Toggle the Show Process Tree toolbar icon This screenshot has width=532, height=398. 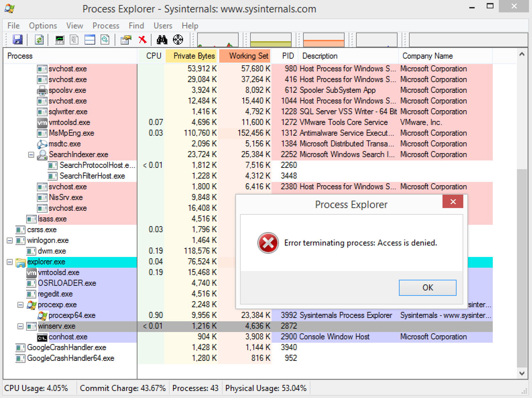(x=74, y=40)
